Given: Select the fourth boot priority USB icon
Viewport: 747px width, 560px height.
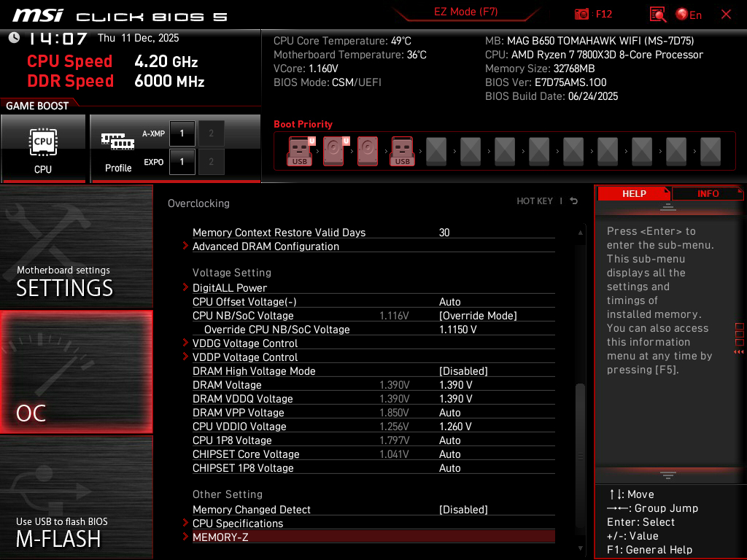Looking at the screenshot, I should coord(403,151).
